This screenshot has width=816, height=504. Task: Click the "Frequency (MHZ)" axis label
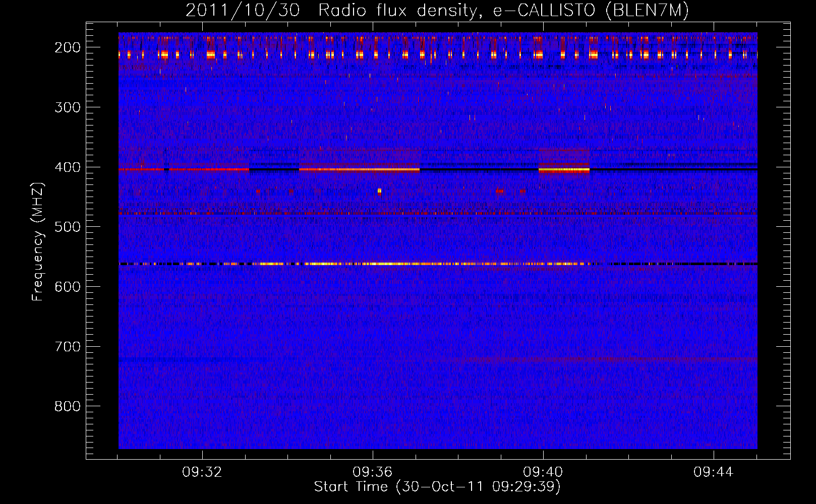38,242
